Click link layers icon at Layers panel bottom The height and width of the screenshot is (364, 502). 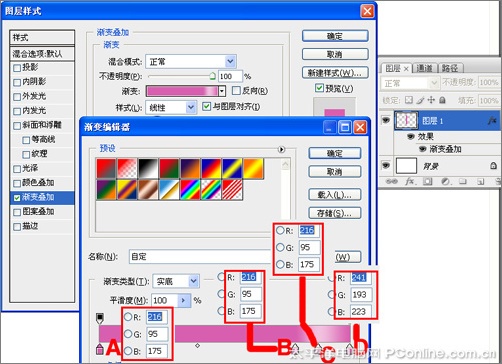click(x=392, y=181)
